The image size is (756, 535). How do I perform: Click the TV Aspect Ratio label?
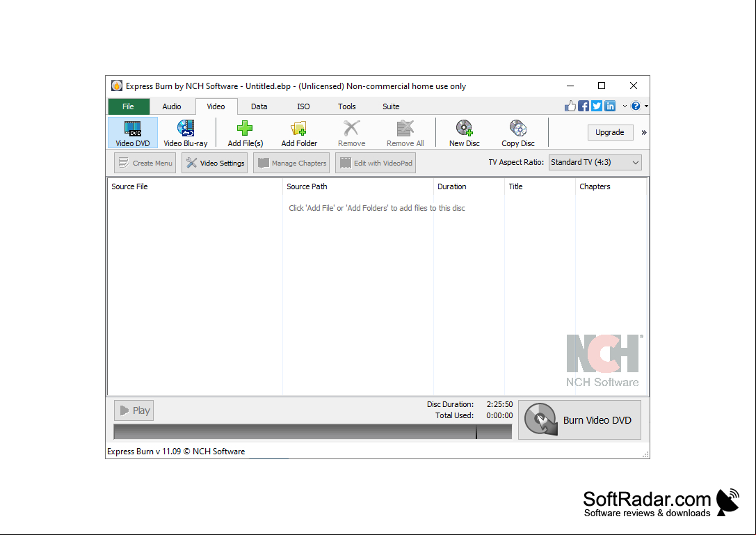516,163
